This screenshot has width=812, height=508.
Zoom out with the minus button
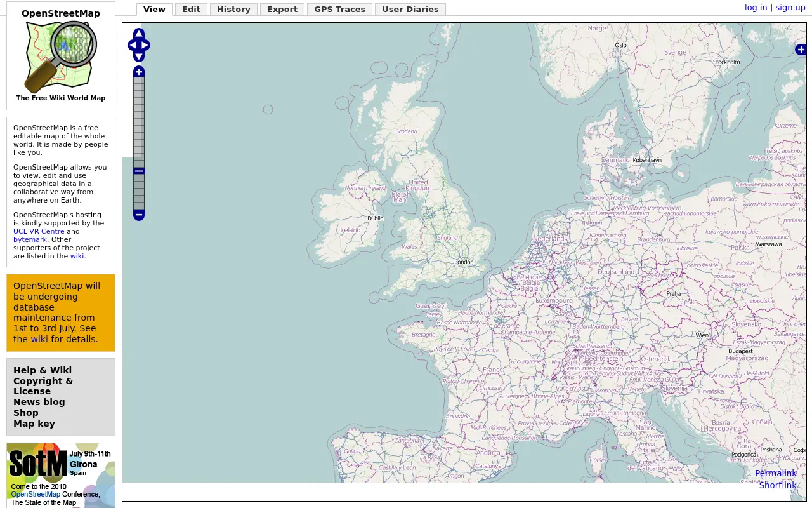pos(139,215)
